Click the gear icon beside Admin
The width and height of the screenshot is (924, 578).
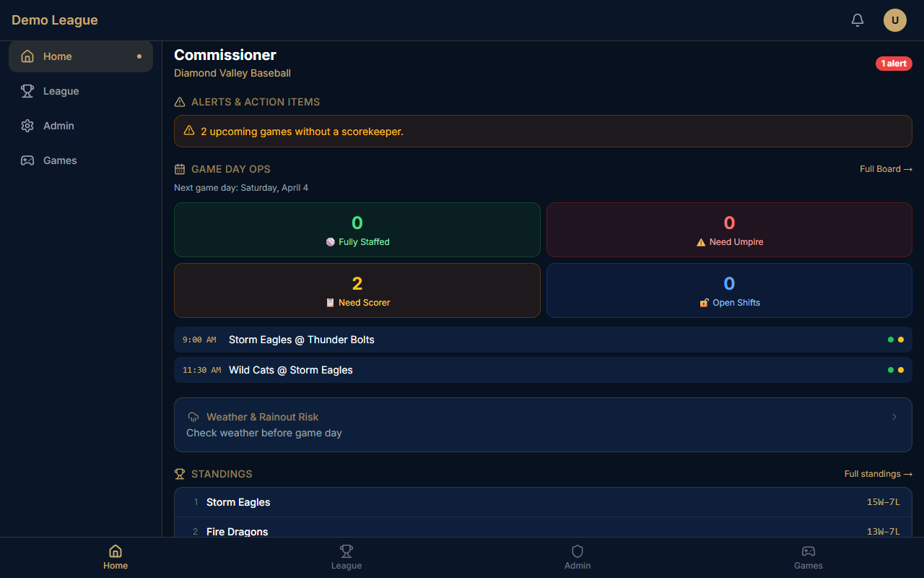click(27, 126)
